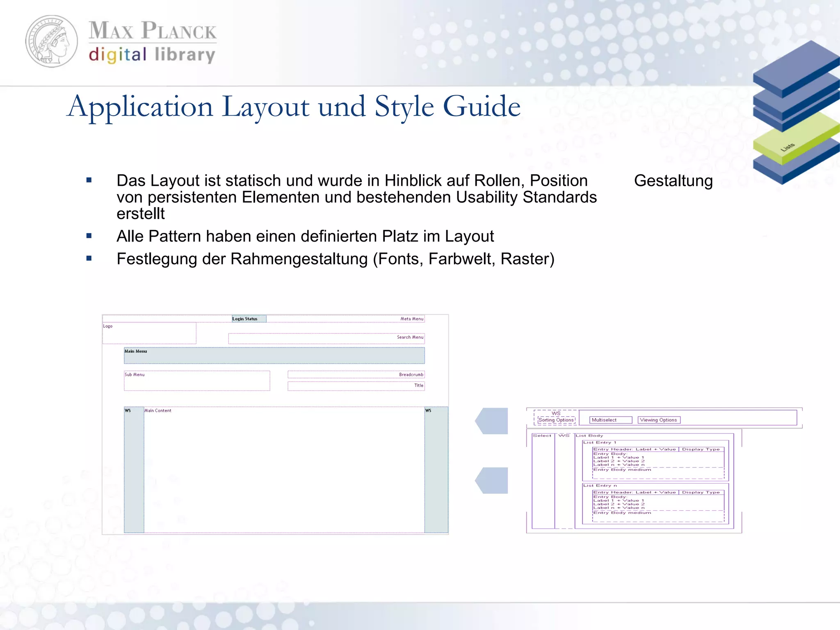Click the Search Menu field in wireframe

326,338
